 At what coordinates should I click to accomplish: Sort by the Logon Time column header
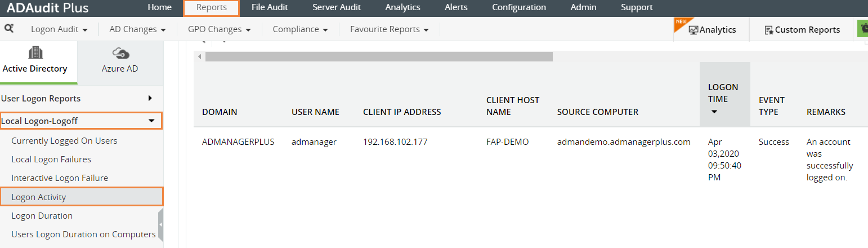point(723,94)
